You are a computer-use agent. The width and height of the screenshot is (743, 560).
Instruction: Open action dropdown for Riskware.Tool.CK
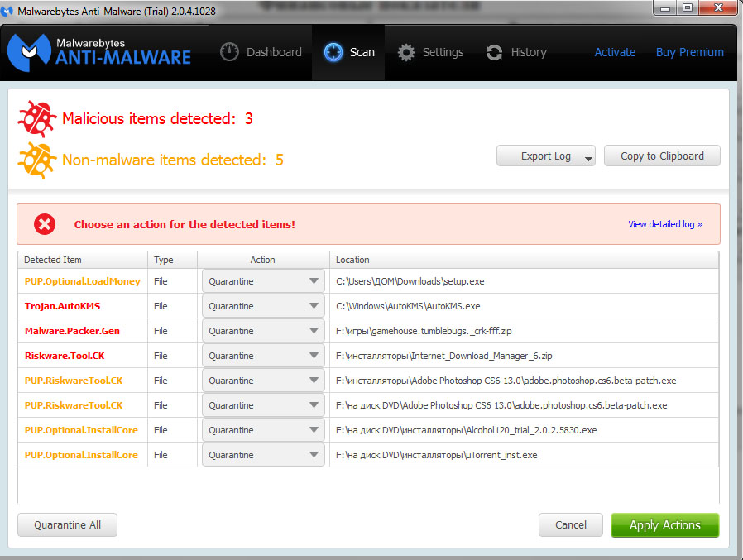[263, 356]
